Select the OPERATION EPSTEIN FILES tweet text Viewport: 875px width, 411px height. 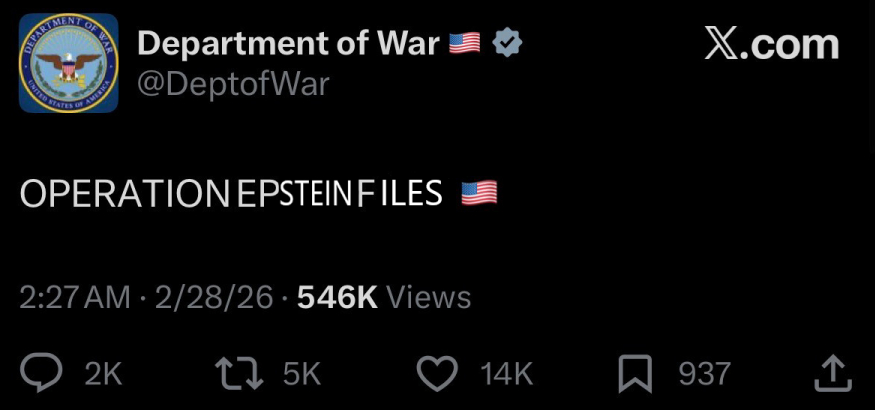[x=231, y=194]
